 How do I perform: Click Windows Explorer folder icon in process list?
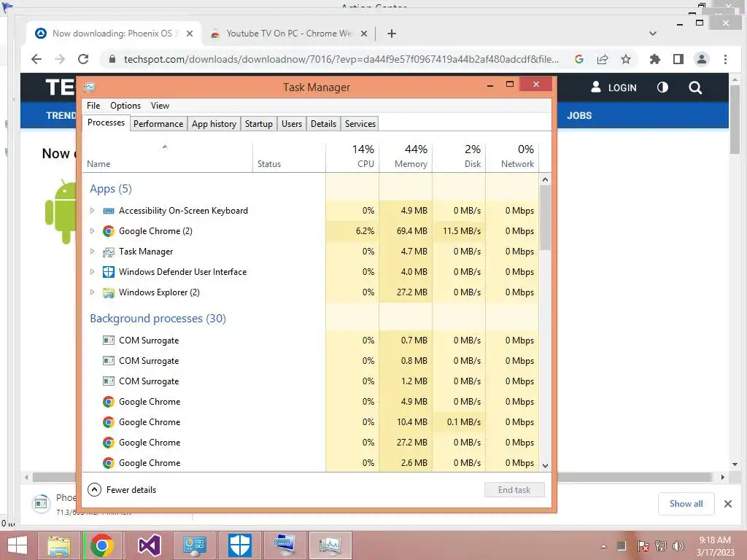(109, 292)
